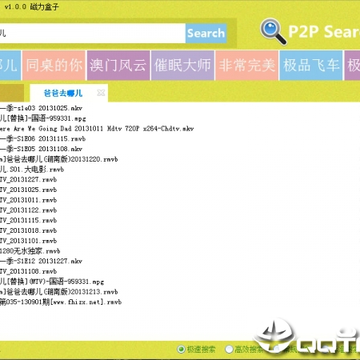360x360 pixels.
Task: Open result s1e03 20131025.mkv
Action: pyautogui.click(x=41, y=108)
